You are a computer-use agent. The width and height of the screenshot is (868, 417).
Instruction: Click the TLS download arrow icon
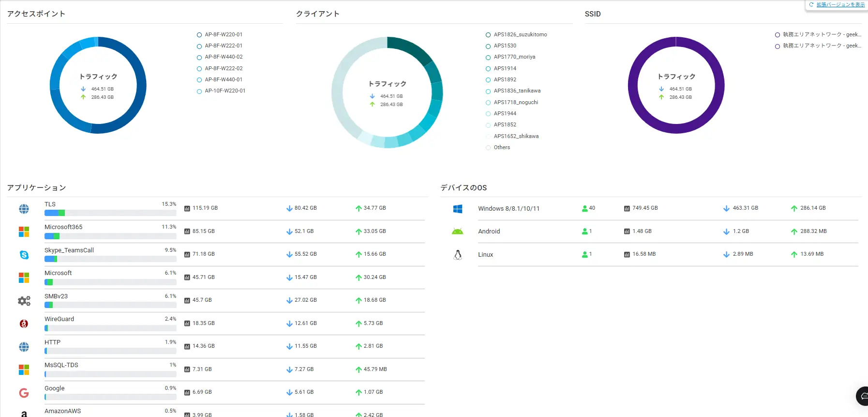289,208
